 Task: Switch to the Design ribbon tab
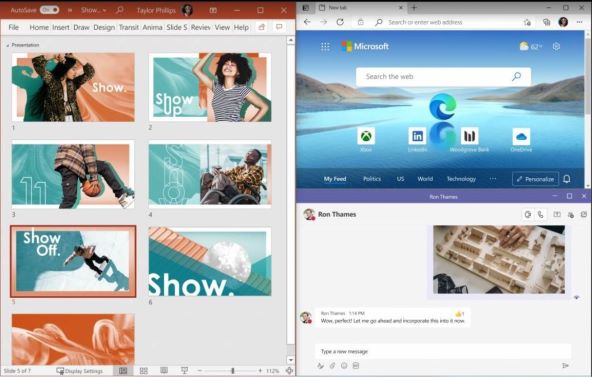pyautogui.click(x=104, y=27)
